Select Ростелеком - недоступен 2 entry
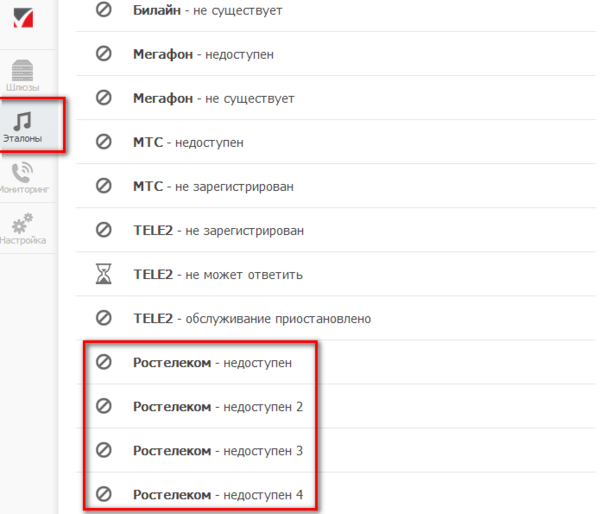Screen dimensions: 600x514 pos(217,407)
